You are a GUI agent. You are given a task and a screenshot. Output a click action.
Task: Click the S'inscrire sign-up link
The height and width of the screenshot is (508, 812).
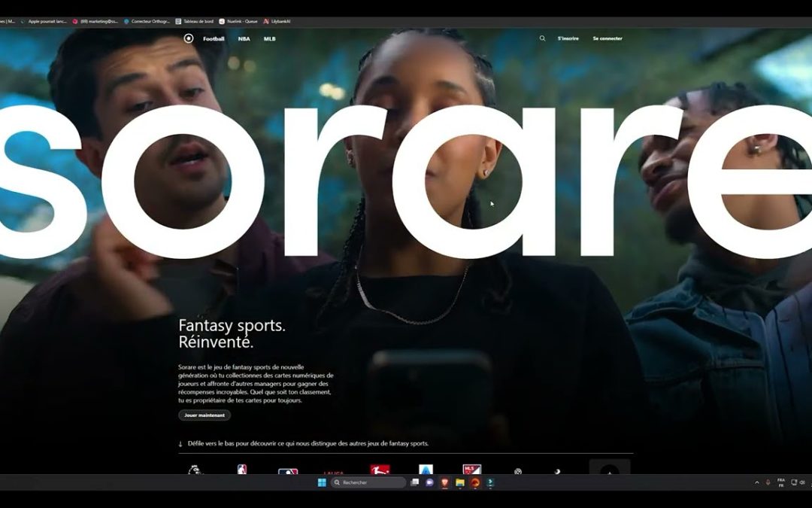pyautogui.click(x=568, y=38)
